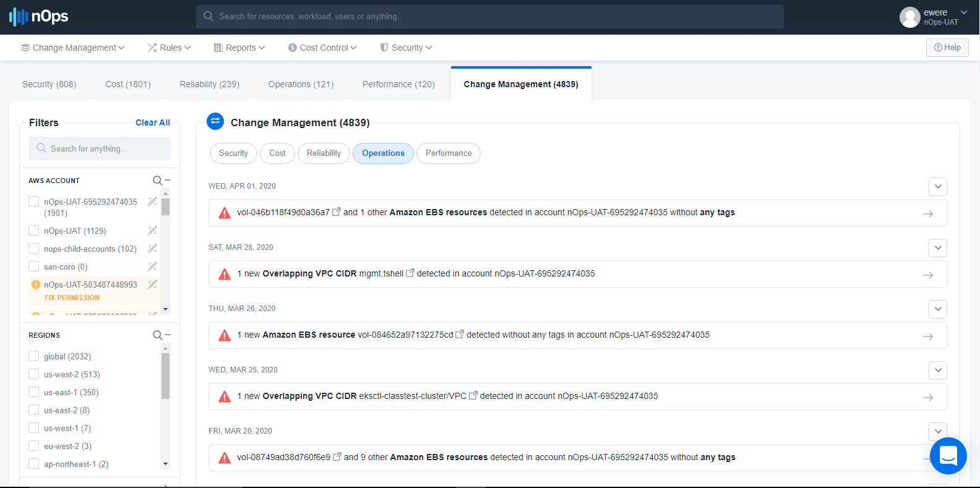Switch to the Reliability (239) tab
This screenshot has height=488, width=980.
tap(210, 84)
